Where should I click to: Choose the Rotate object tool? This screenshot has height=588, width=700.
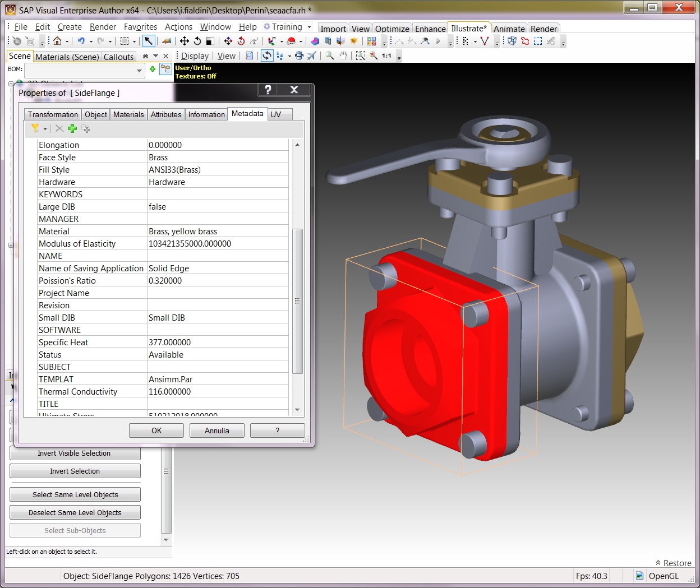[197, 41]
